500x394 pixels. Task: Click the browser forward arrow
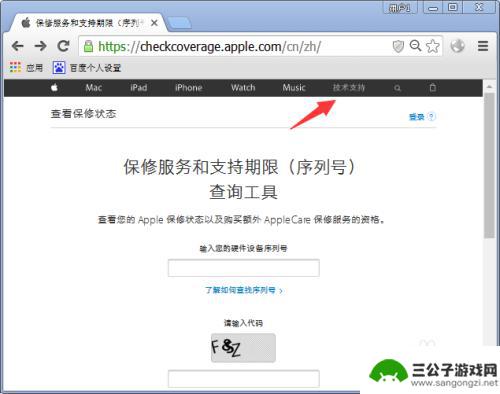pyautogui.click(x=40, y=46)
